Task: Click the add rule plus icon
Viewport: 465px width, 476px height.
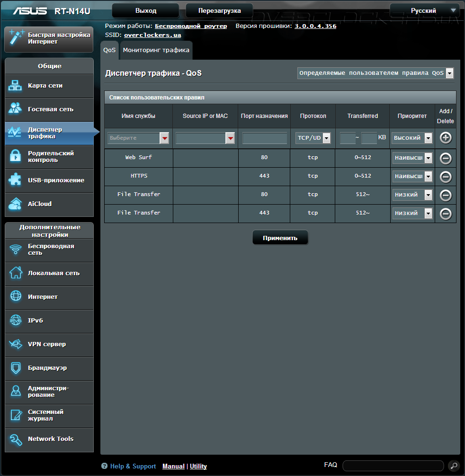Action: [x=446, y=138]
